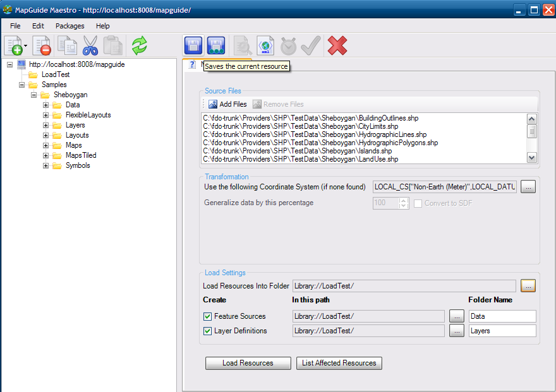Select the Islands.shp file entry
The image size is (556, 392).
coord(297,151)
